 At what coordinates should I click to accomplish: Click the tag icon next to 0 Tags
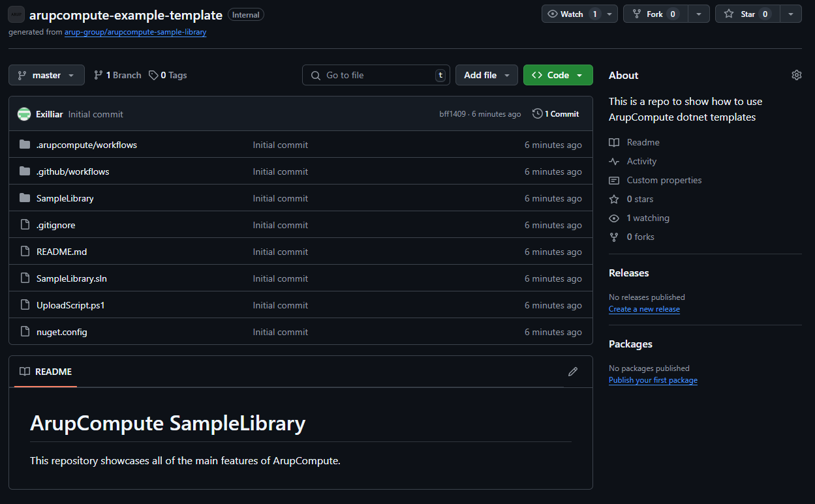153,75
